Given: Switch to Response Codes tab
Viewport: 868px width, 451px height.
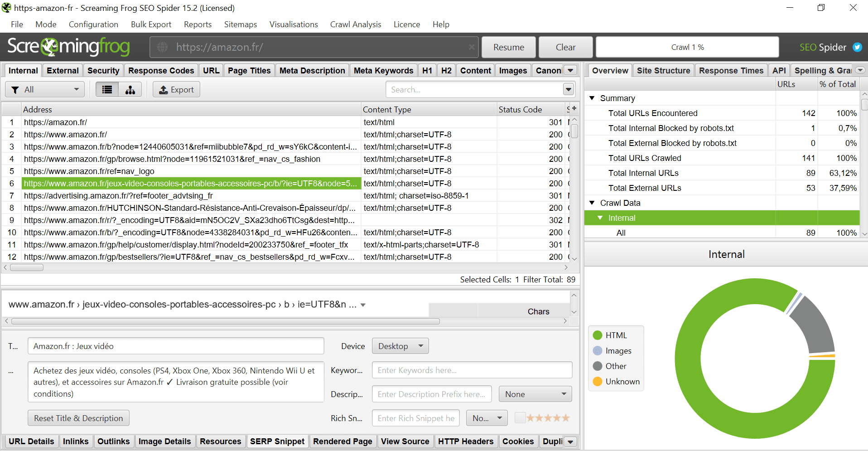Looking at the screenshot, I should point(161,71).
